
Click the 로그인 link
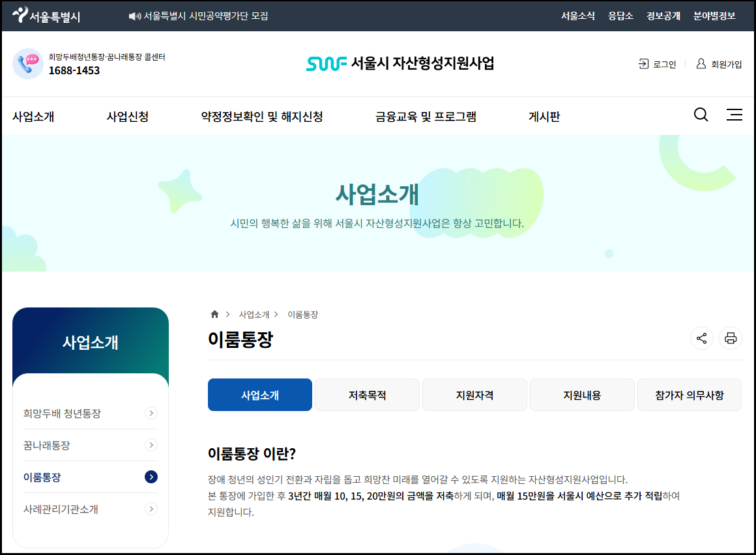pyautogui.click(x=664, y=64)
